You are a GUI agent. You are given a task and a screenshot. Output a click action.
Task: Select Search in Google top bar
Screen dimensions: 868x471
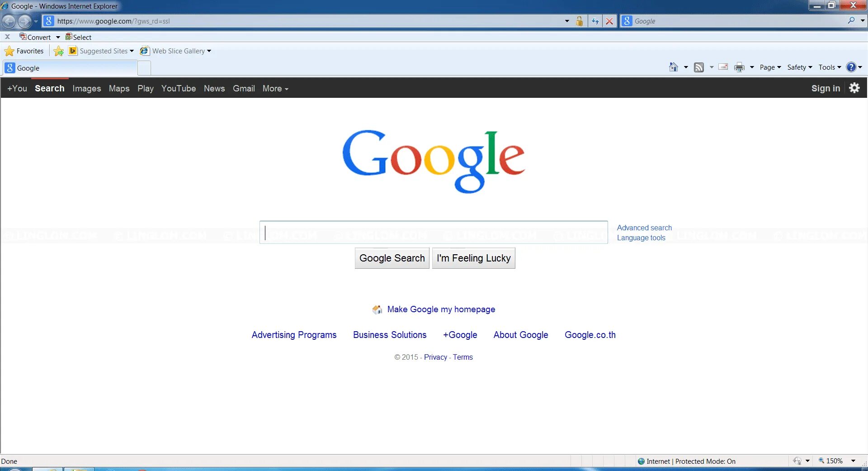tap(50, 88)
